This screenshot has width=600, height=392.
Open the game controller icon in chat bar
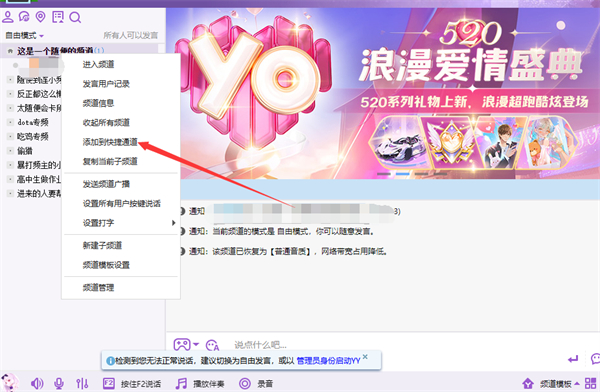click(x=182, y=345)
